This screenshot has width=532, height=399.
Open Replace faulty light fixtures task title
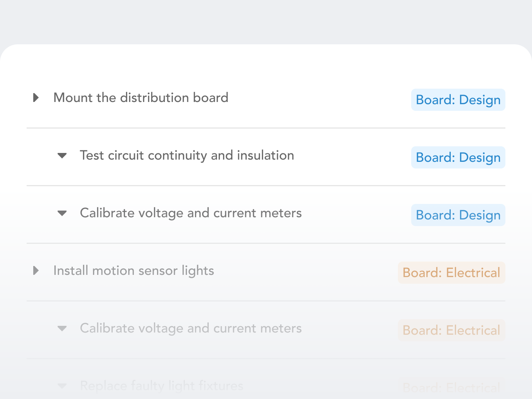click(161, 386)
